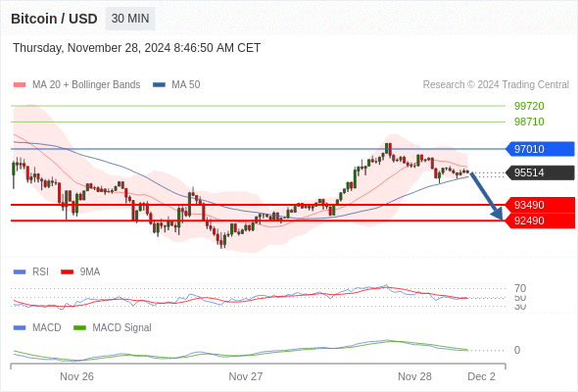Click the red 92490 support price tag
This screenshot has width=578, height=392.
pyautogui.click(x=540, y=220)
